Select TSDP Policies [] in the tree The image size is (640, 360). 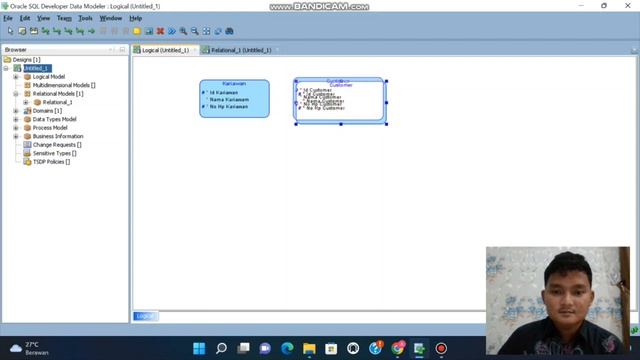pyautogui.click(x=51, y=162)
